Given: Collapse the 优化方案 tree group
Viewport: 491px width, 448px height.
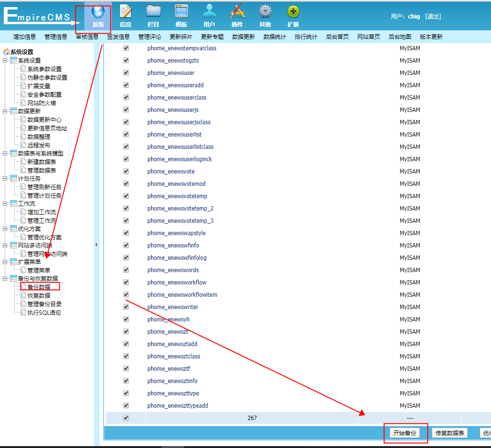Looking at the screenshot, I should click(x=5, y=229).
